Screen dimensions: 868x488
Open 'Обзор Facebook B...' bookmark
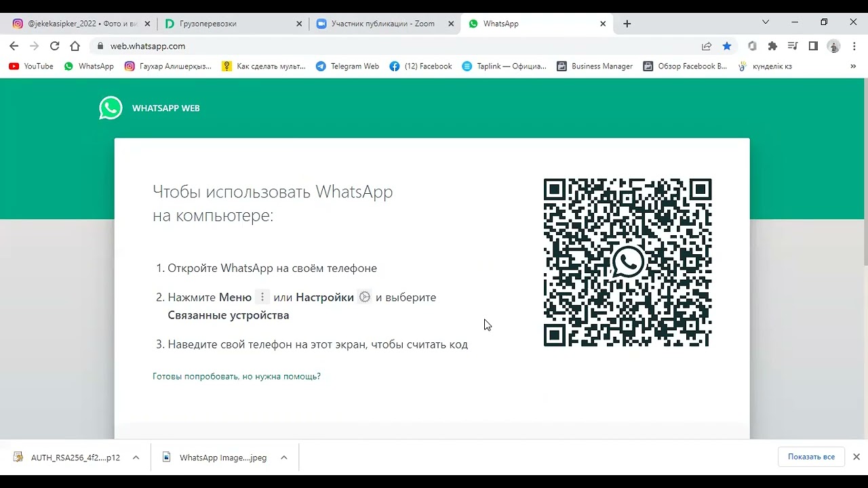(685, 66)
